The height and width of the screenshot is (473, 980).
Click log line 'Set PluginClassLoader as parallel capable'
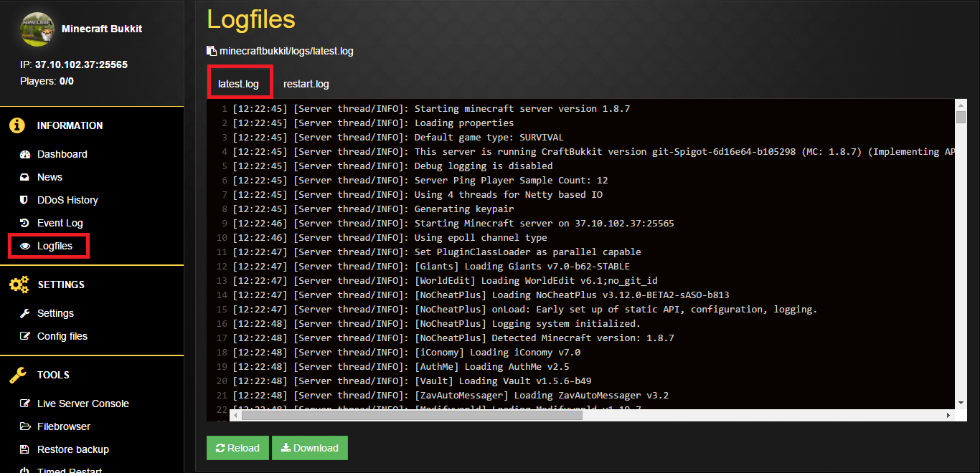click(x=437, y=252)
